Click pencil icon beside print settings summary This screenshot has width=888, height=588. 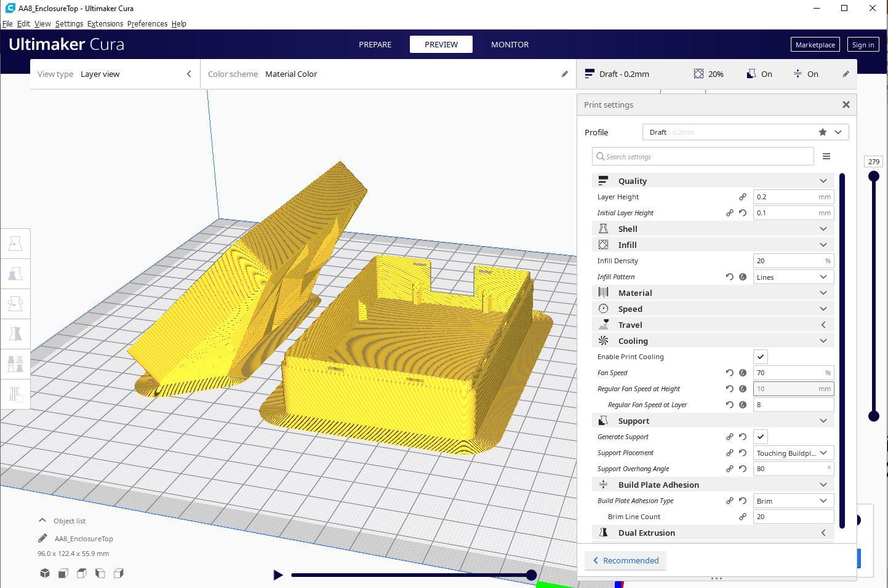point(846,74)
